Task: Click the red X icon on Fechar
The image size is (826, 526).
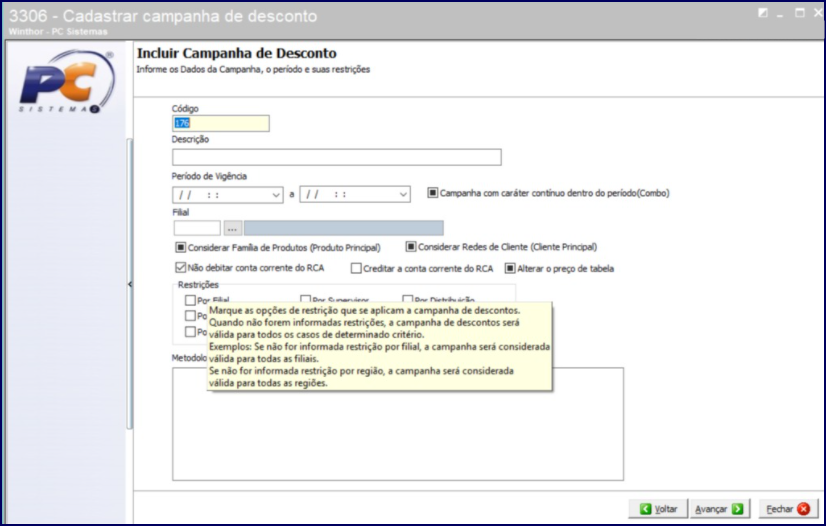Action: (804, 509)
